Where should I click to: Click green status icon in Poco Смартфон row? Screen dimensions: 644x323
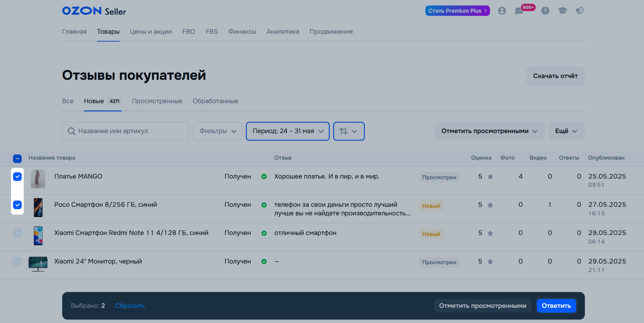tap(264, 205)
